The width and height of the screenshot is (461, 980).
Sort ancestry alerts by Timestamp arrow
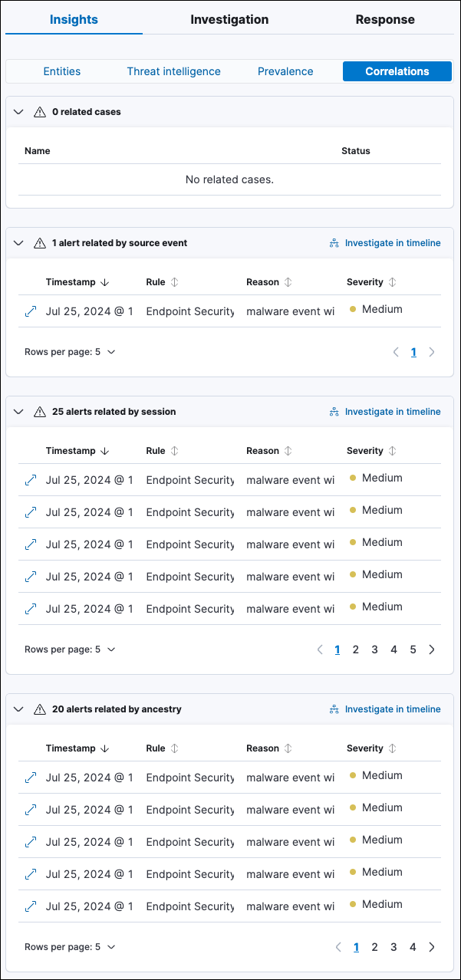pyautogui.click(x=105, y=748)
